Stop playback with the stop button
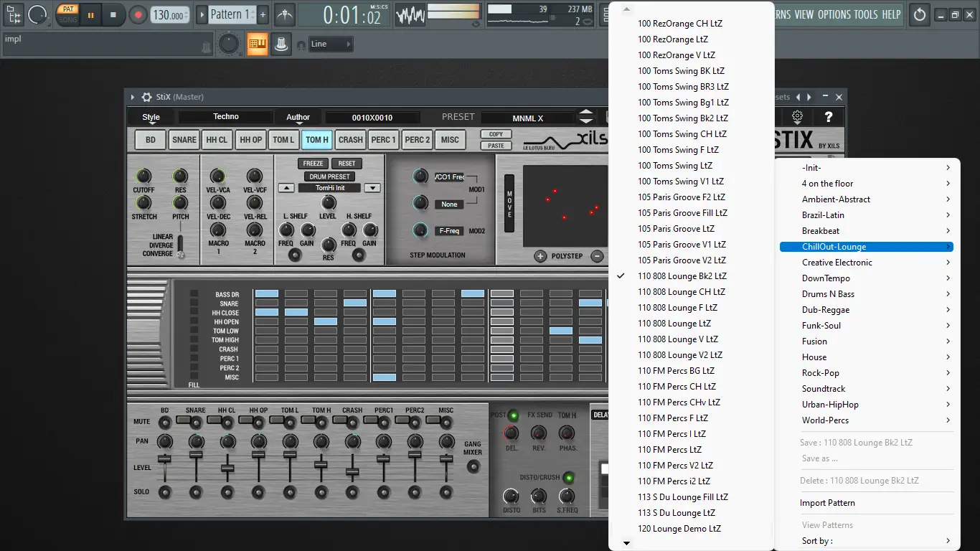The image size is (980, 551). point(113,14)
